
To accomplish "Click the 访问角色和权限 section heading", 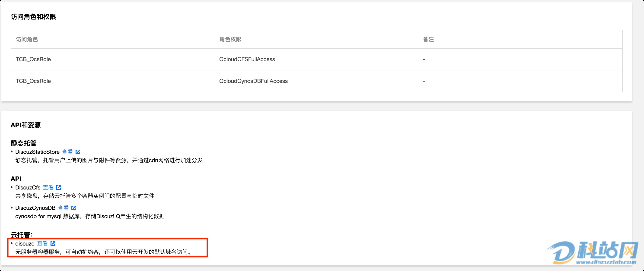I will point(33,17).
